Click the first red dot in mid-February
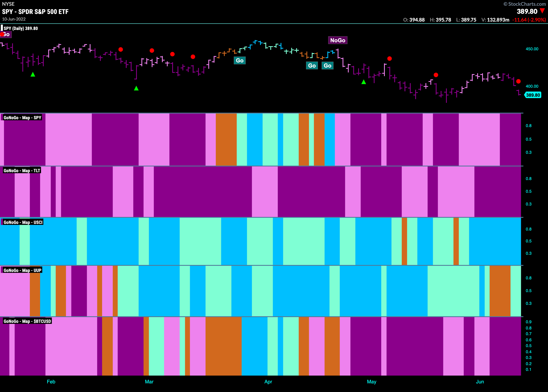Image resolution: width=548 pixels, height=392 pixels. tap(121, 49)
